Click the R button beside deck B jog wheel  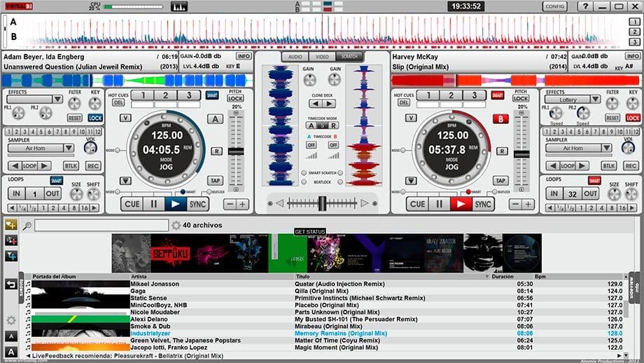tap(501, 151)
